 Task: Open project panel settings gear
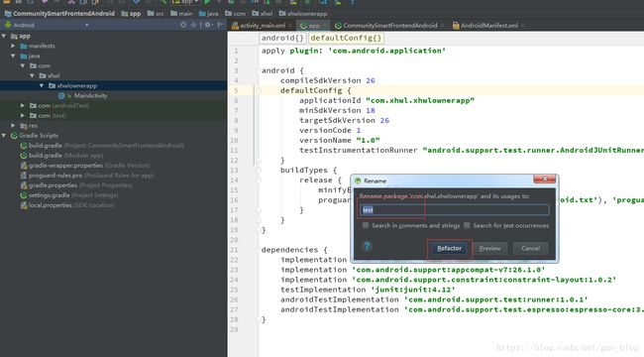point(208,25)
